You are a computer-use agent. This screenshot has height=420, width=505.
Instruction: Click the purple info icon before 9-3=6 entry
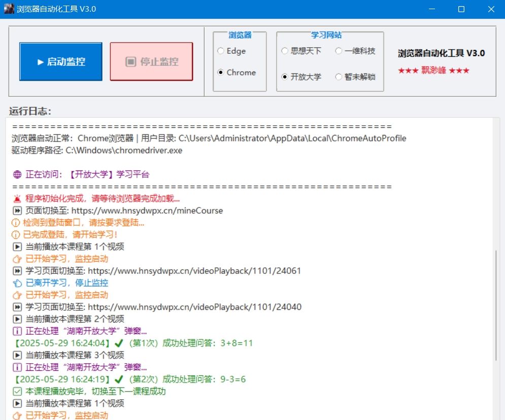click(17, 367)
